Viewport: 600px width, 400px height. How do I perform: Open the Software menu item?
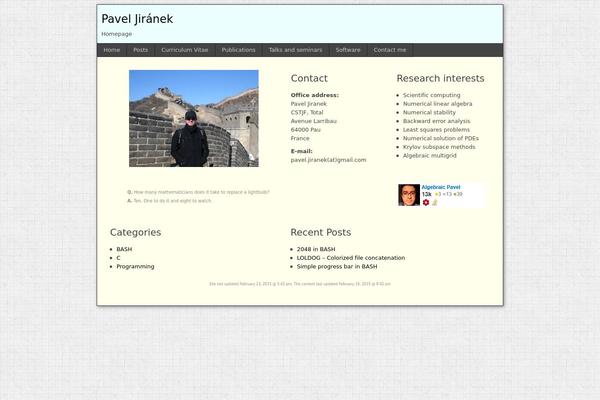tap(348, 50)
